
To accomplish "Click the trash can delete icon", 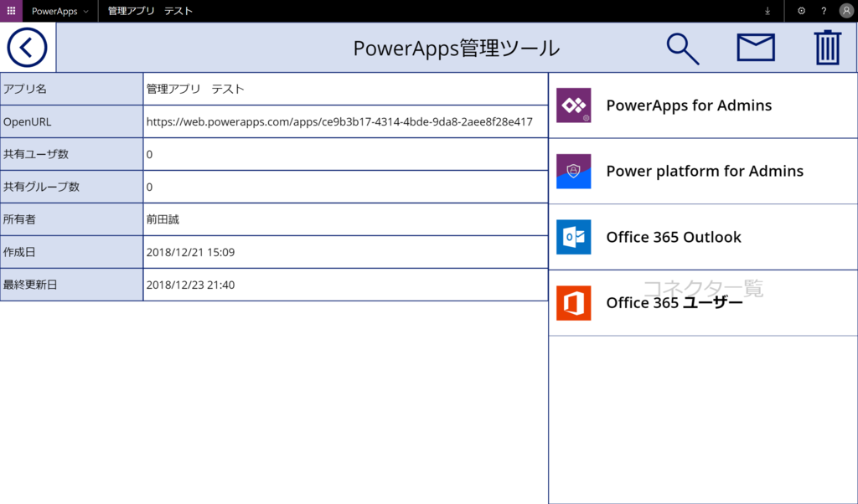I will click(x=827, y=48).
